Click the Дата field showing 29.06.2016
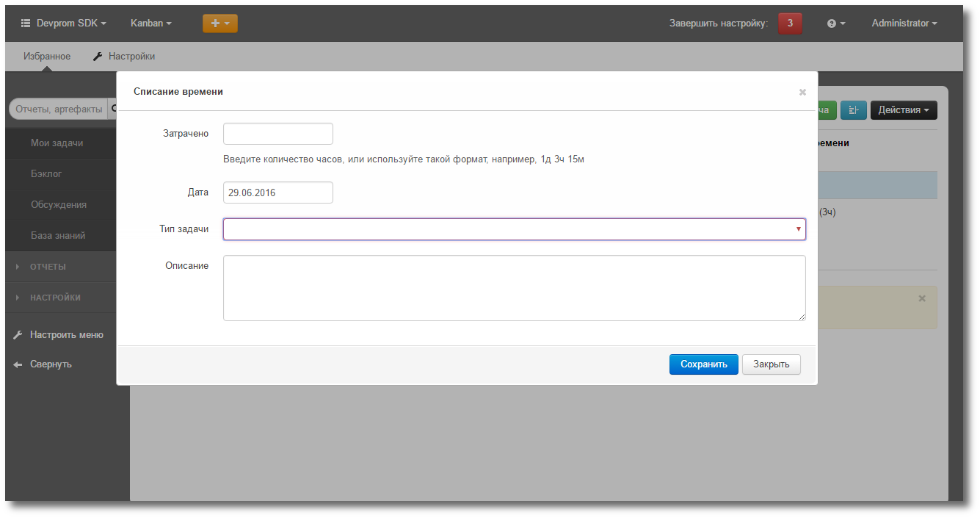This screenshot has width=980, height=518. coord(278,193)
